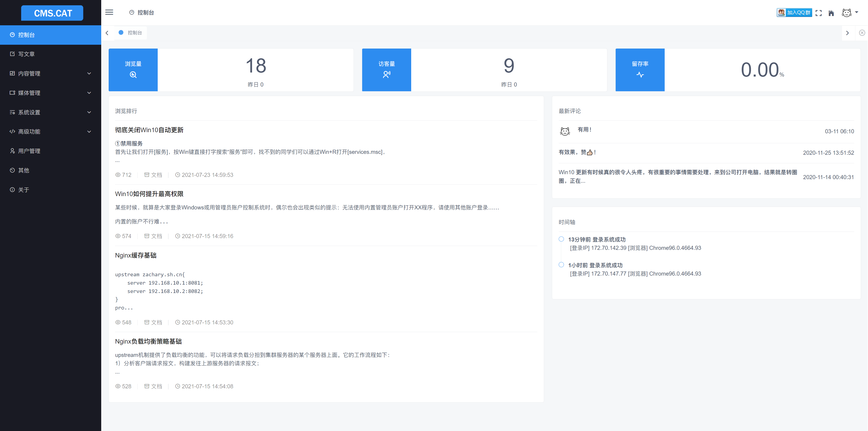Viewport: 868px width, 431px height.
Task: Go to 用户管理 in sidebar
Action: pos(29,151)
